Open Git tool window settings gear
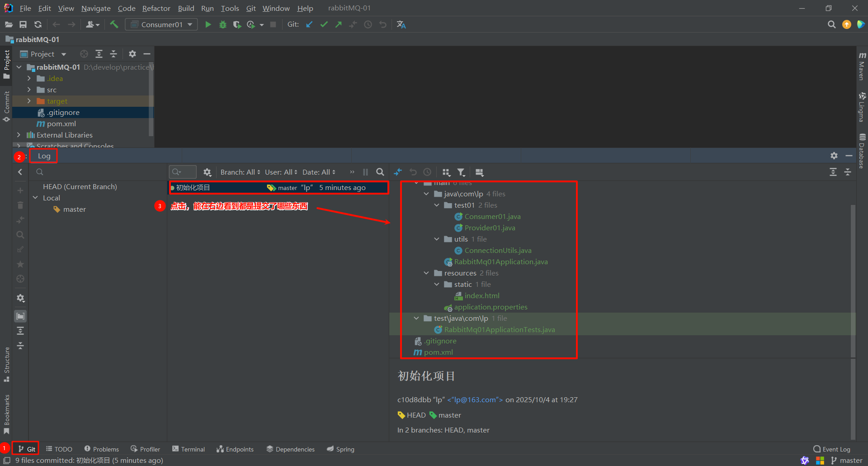 pos(834,156)
